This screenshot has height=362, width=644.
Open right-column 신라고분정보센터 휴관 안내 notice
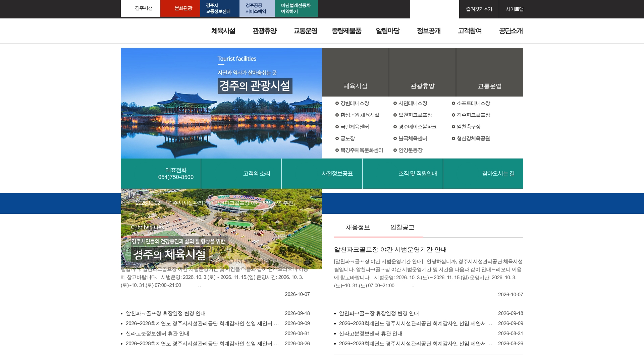point(371,334)
